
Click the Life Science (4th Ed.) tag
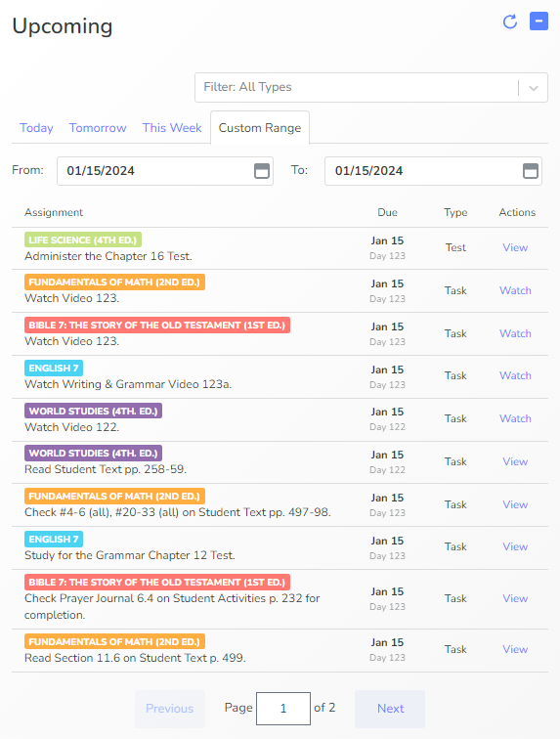pyautogui.click(x=83, y=239)
